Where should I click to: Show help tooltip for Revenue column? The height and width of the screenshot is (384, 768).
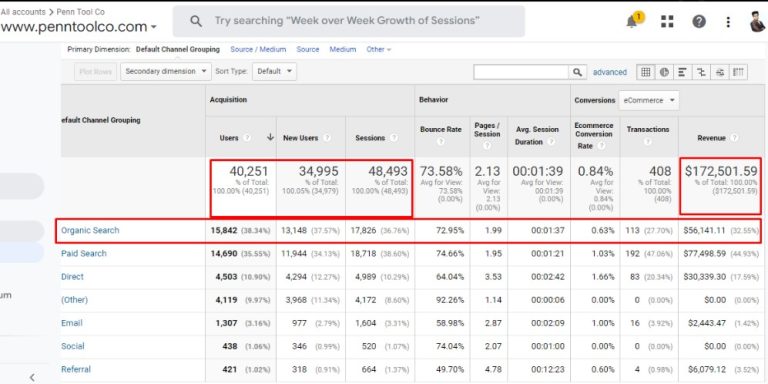click(x=734, y=138)
